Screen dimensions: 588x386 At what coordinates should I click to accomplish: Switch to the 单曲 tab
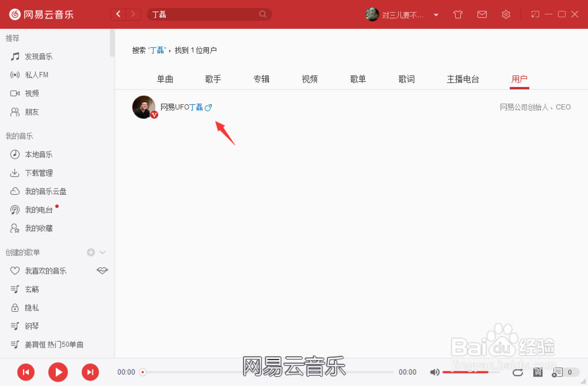click(165, 79)
